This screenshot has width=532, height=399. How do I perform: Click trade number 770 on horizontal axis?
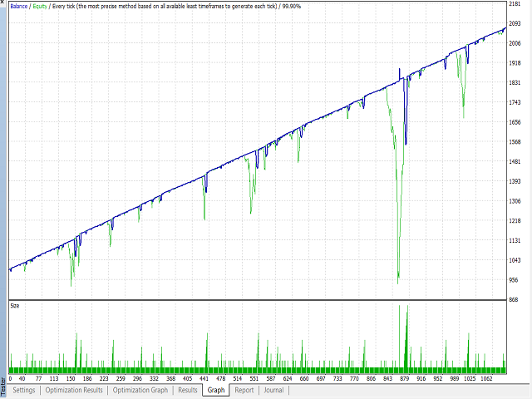click(x=354, y=378)
